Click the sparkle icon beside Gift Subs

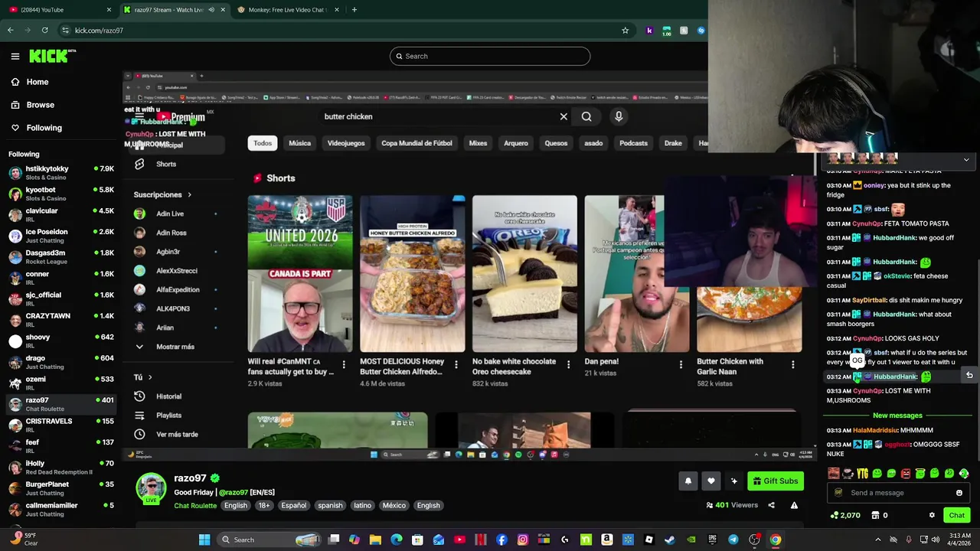click(x=733, y=481)
